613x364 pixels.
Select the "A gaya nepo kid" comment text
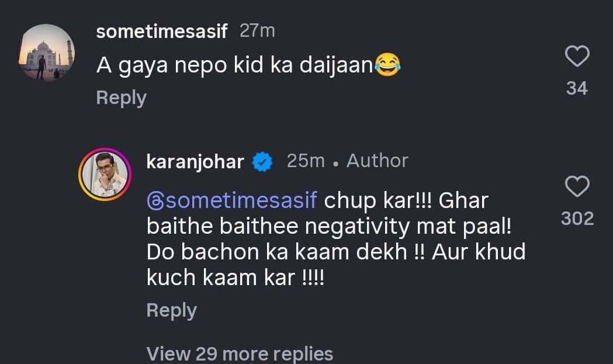pos(234,66)
